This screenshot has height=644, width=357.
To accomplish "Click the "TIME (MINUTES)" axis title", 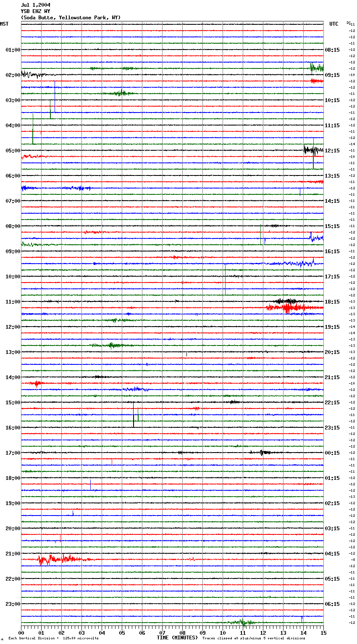I will tap(177, 638).
